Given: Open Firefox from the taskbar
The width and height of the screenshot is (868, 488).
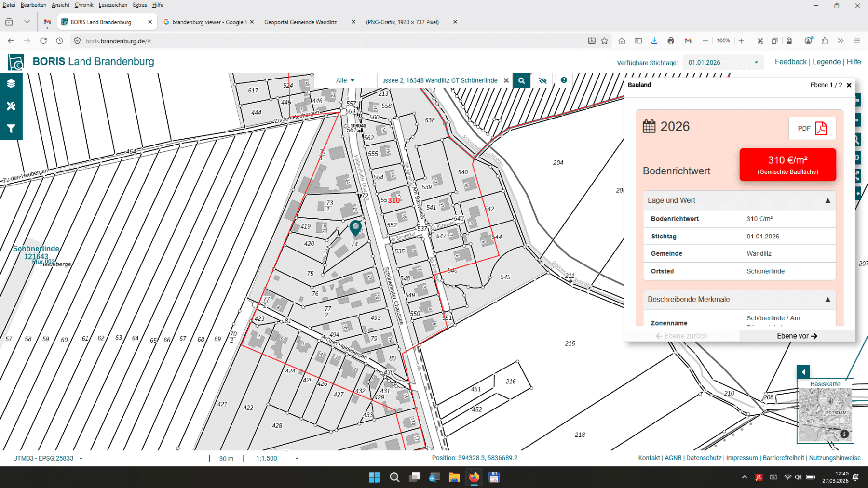Looking at the screenshot, I should 474,477.
